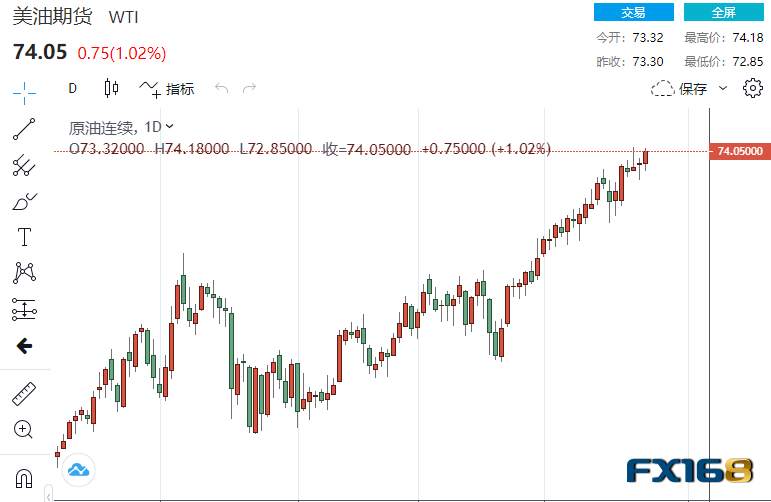This screenshot has width=771, height=502.
Task: Select the ruler measure tool
Action: point(24,393)
